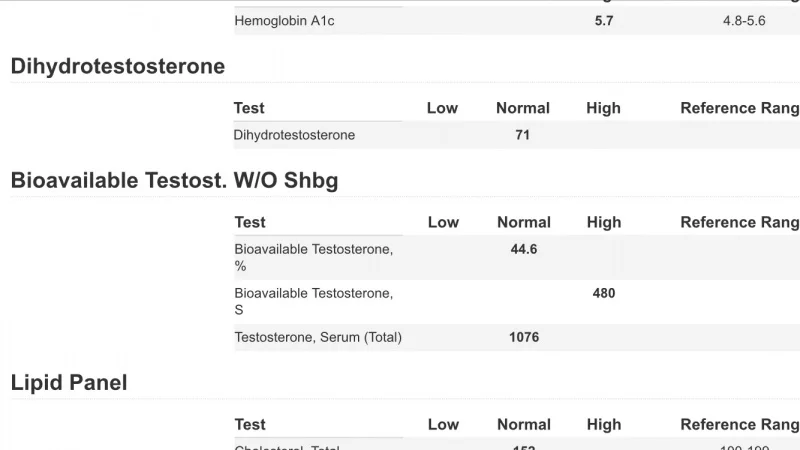Viewport: 800px width, 450px height.
Task: Click the Test column header in Bioavailable table
Action: (x=250, y=222)
